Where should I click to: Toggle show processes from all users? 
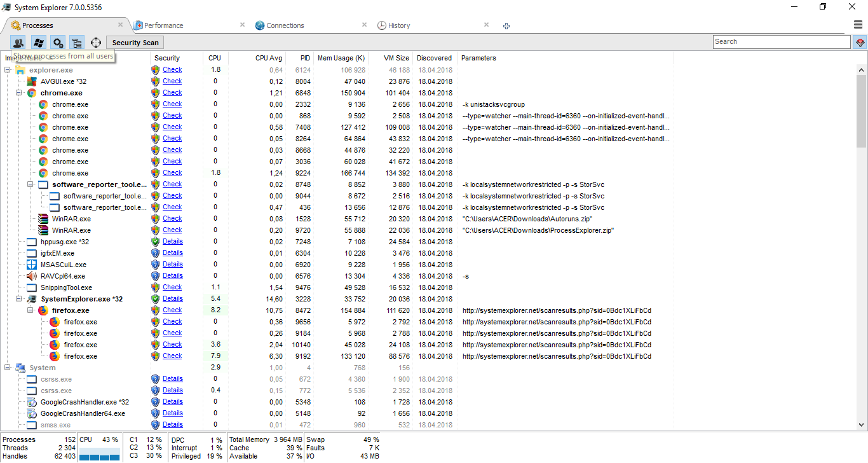[x=18, y=43]
